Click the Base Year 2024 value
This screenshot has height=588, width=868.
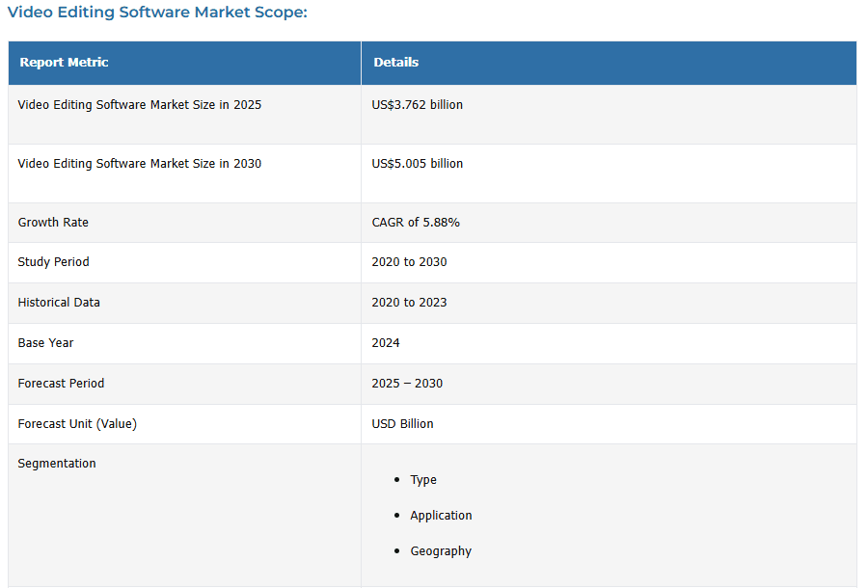(x=386, y=343)
